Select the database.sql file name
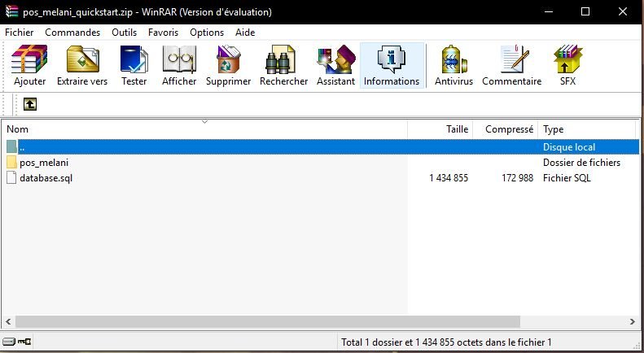644x353 pixels. pos(46,178)
